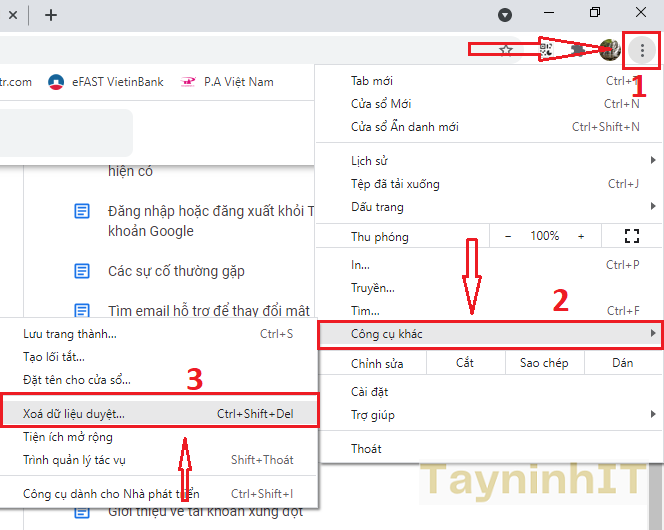The width and height of the screenshot is (664, 530).
Task: Click the tab search dropdown circle icon
Action: [x=506, y=15]
